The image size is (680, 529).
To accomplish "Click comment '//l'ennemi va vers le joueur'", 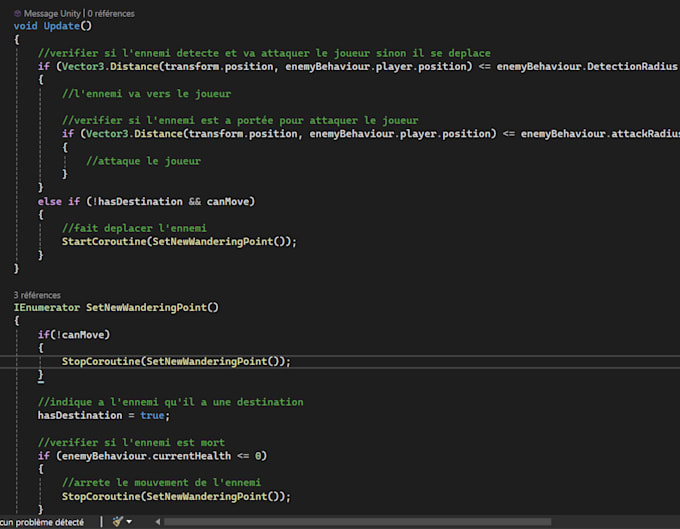I will [x=146, y=94].
